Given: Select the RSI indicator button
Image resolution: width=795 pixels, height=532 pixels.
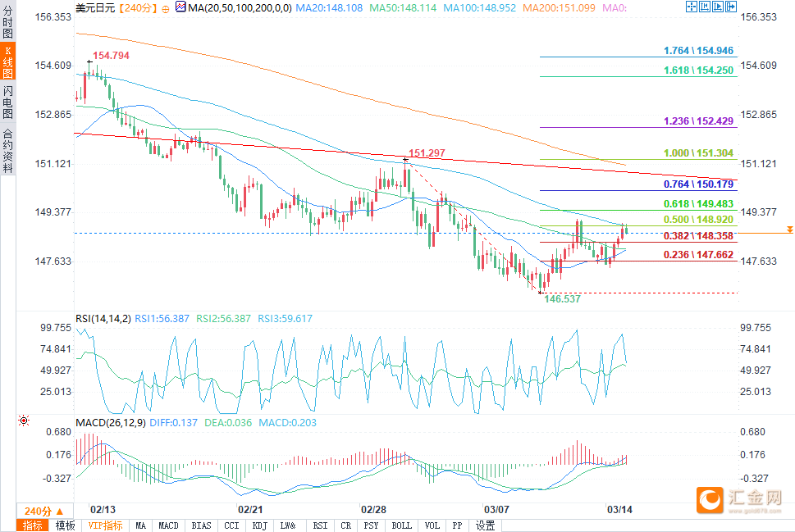Looking at the screenshot, I should click(x=320, y=525).
